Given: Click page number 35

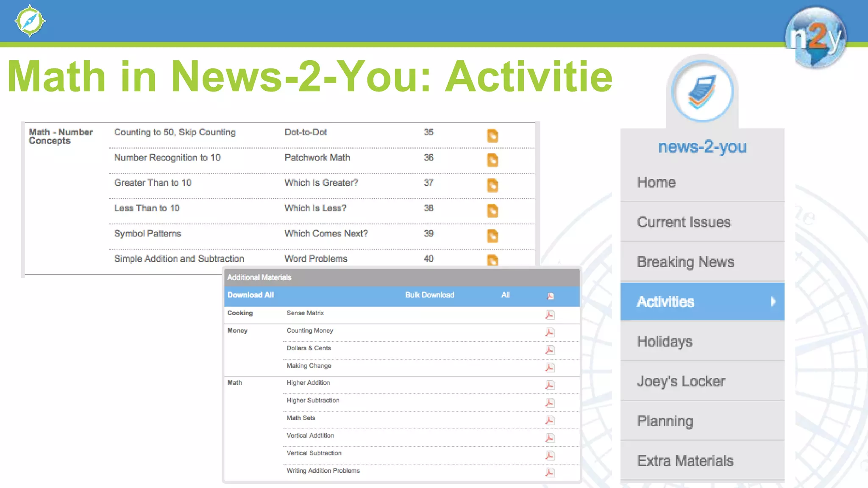Looking at the screenshot, I should click(428, 132).
